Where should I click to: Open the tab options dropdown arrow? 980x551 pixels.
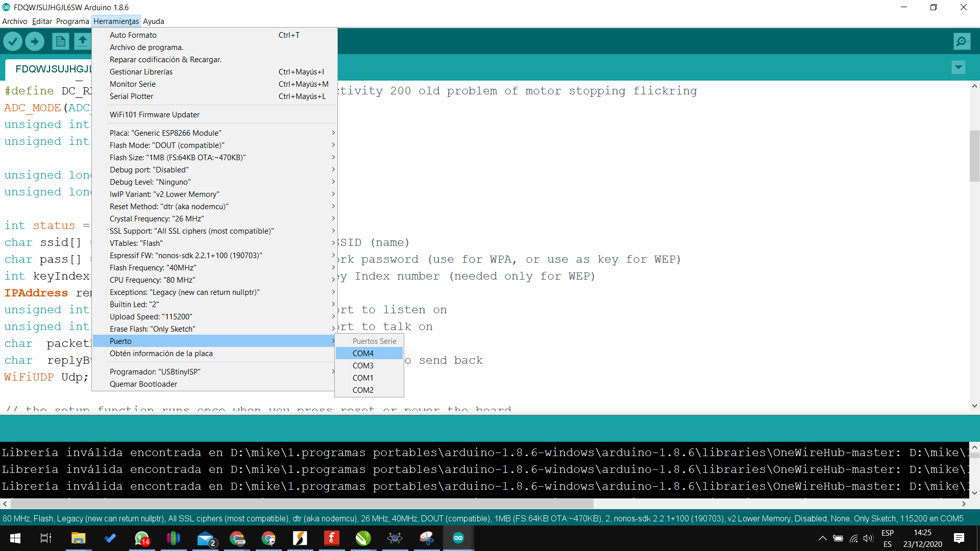click(x=958, y=67)
